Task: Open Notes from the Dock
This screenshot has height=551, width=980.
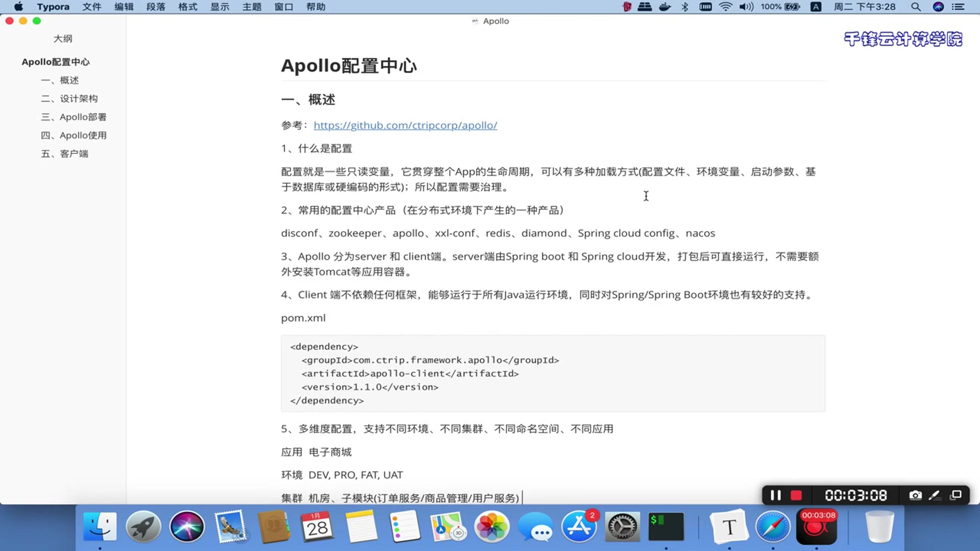Action: pyautogui.click(x=361, y=527)
